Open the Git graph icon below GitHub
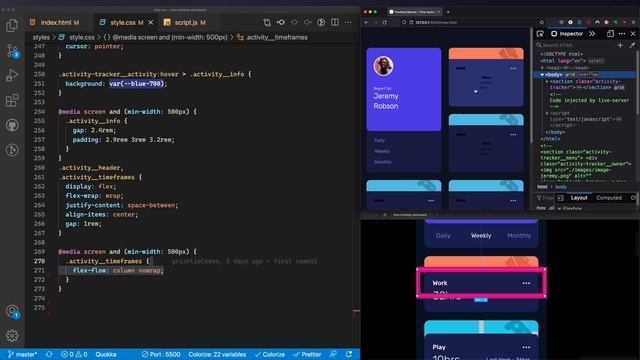The width and height of the screenshot is (640, 360). (12, 150)
